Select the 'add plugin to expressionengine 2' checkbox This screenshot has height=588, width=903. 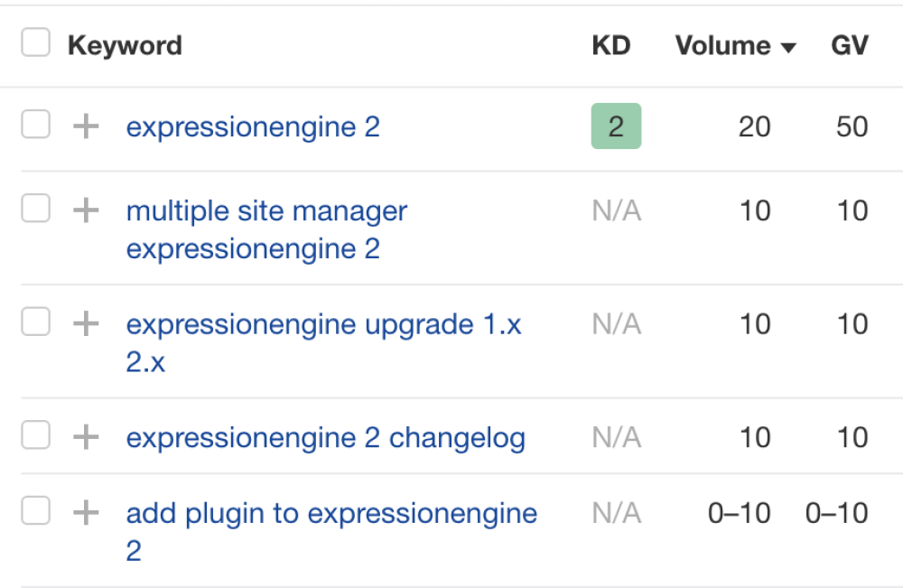(35, 512)
